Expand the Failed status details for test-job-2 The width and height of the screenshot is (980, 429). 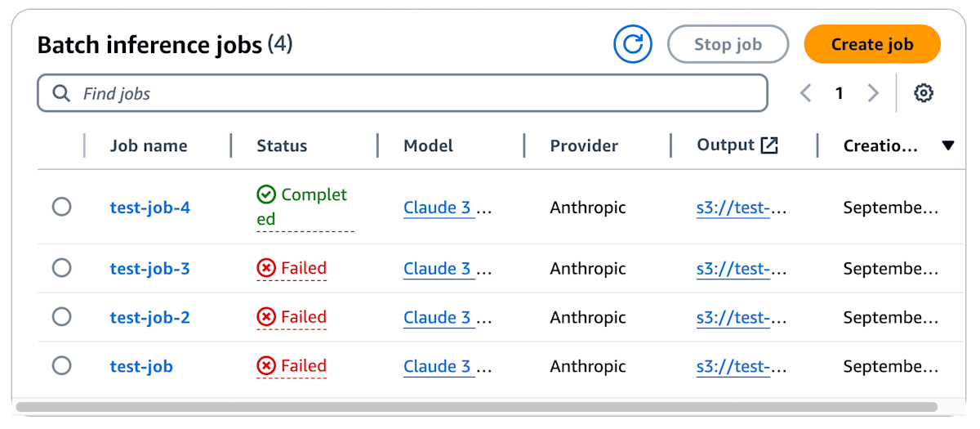point(292,317)
